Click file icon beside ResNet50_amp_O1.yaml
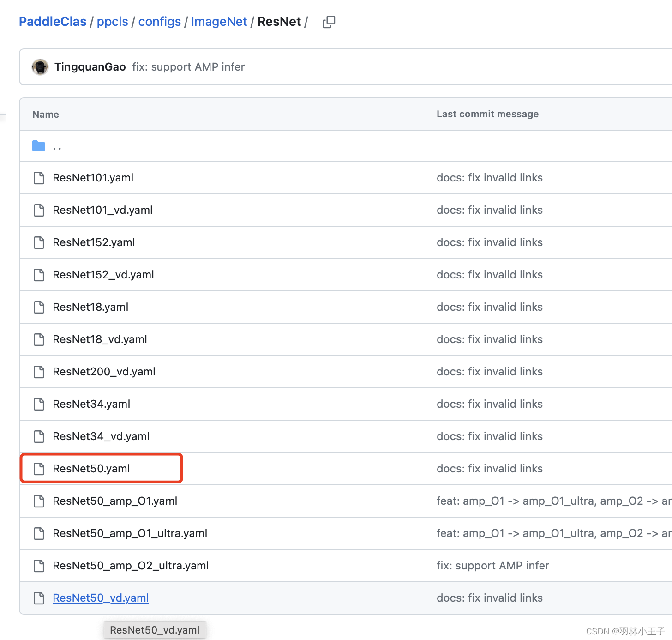 click(39, 501)
